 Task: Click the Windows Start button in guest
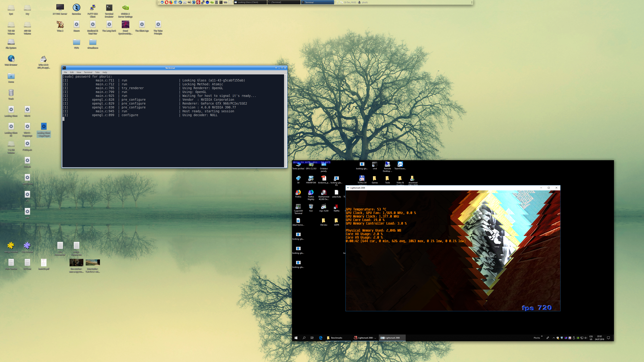tap(296, 338)
